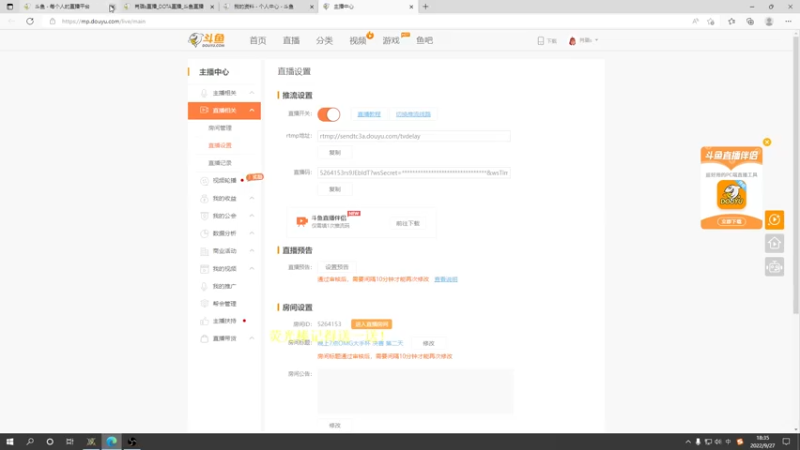The height and width of the screenshot is (450, 800).
Task: Open the tab actions menu at window corner
Action: pos(10,7)
